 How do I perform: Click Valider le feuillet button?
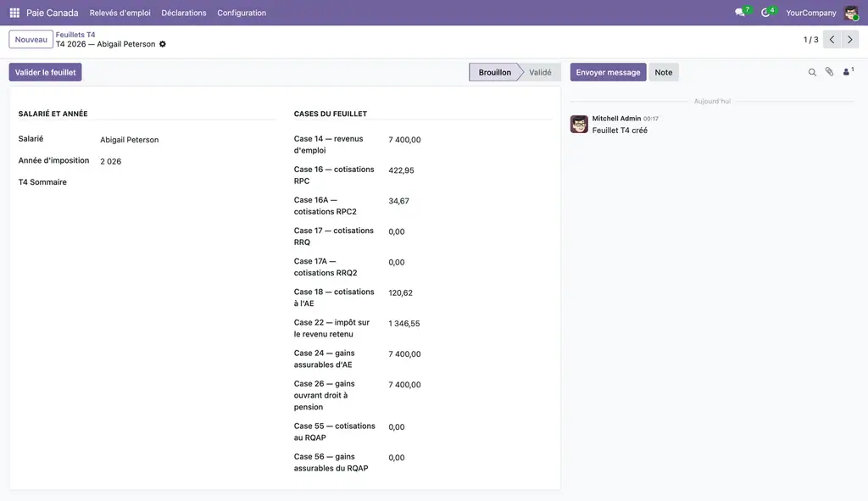(46, 72)
